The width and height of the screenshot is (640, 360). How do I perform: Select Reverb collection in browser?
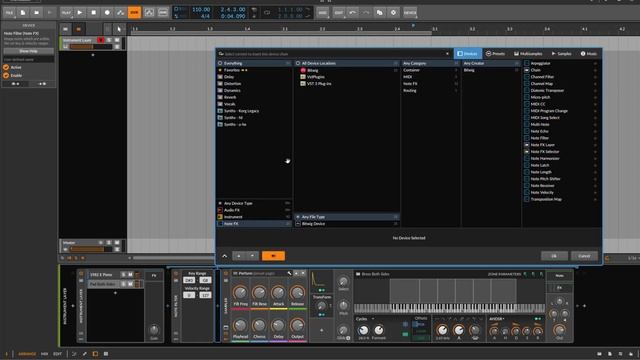(254, 97)
